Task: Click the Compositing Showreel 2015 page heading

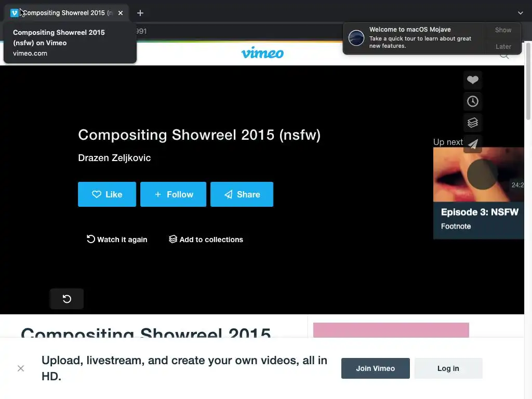Action: pos(146,332)
